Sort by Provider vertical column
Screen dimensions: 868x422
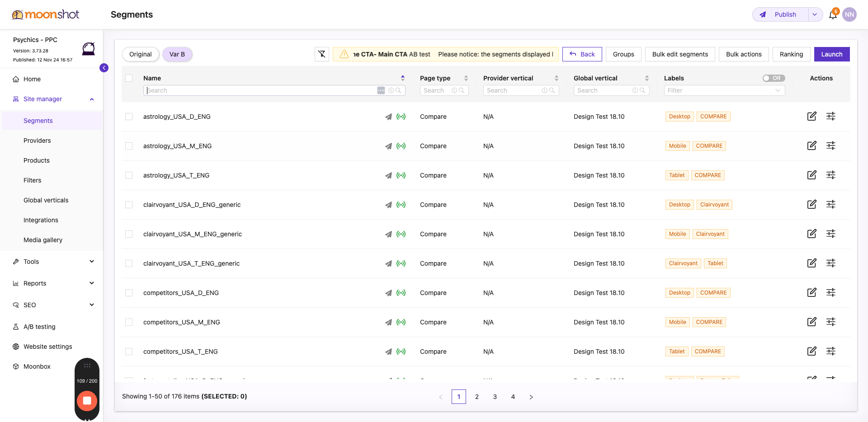(557, 78)
